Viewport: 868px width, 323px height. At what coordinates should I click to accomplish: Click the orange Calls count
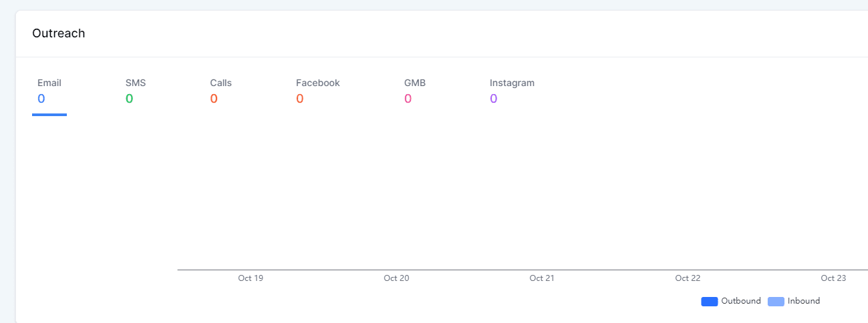[x=214, y=99]
